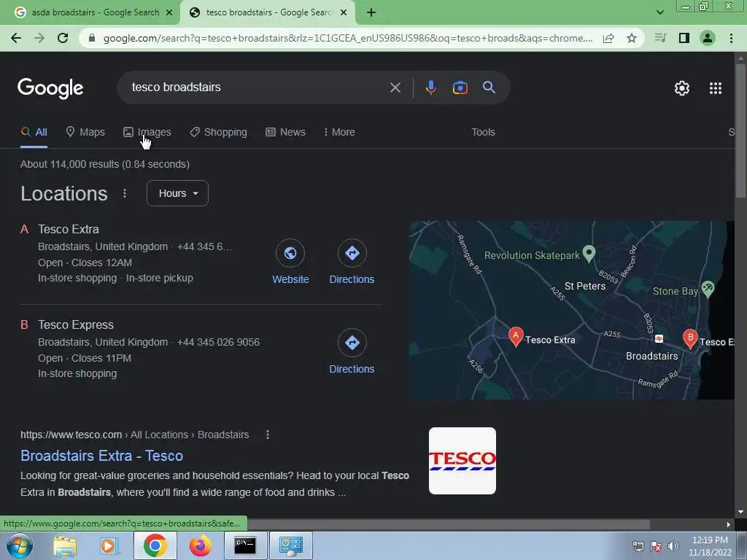
Task: Open search Tools
Action: coord(483,132)
